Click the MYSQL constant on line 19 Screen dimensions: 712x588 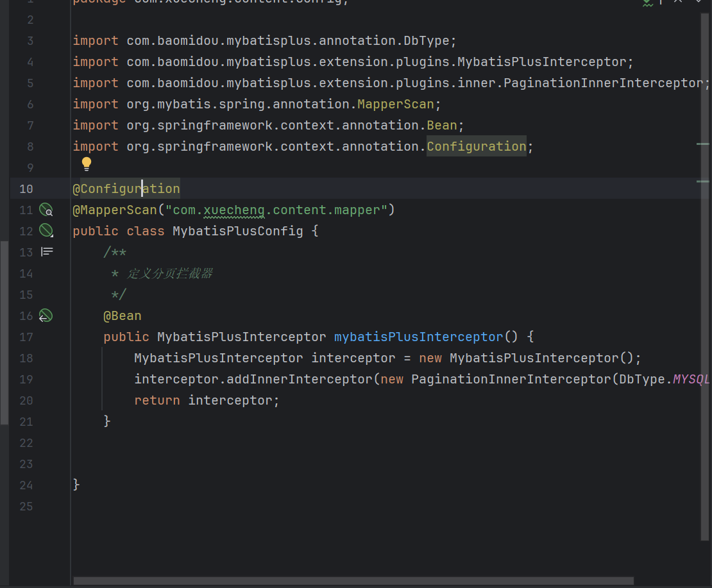tap(691, 379)
